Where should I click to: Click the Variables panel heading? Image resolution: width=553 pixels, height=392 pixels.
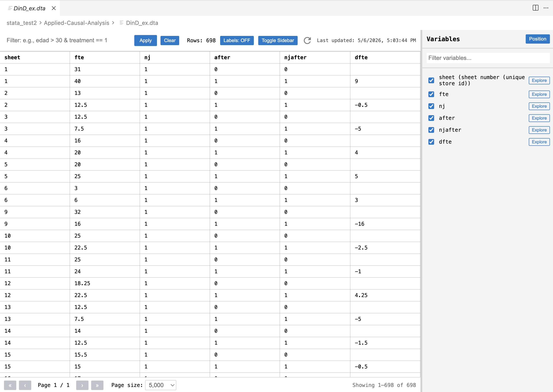click(x=443, y=39)
